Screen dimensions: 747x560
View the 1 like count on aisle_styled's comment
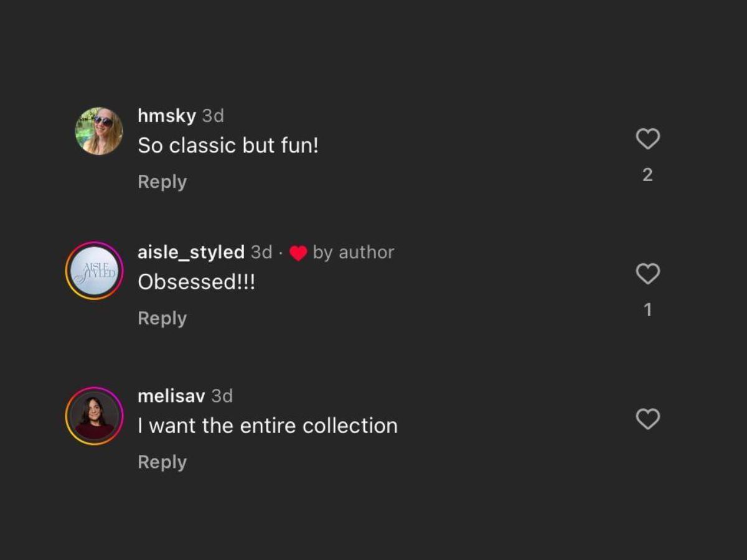647,310
